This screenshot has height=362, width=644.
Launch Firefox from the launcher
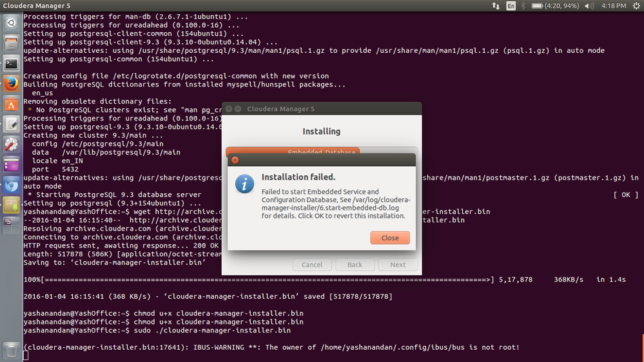pyautogui.click(x=11, y=84)
